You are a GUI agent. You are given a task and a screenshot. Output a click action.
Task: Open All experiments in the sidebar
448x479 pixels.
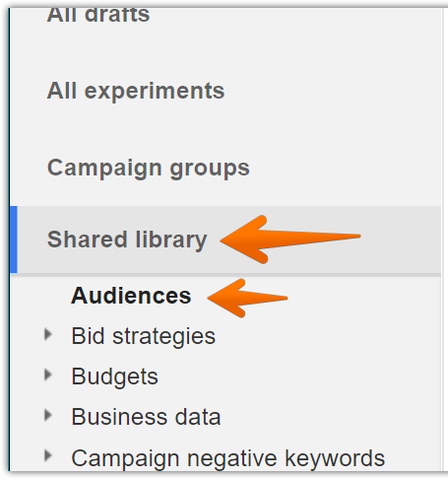pyautogui.click(x=136, y=91)
